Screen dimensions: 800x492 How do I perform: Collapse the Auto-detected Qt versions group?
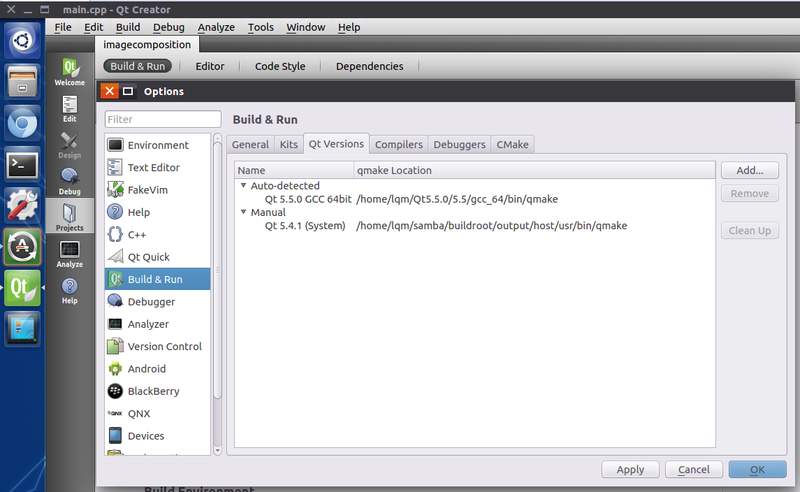pos(243,186)
